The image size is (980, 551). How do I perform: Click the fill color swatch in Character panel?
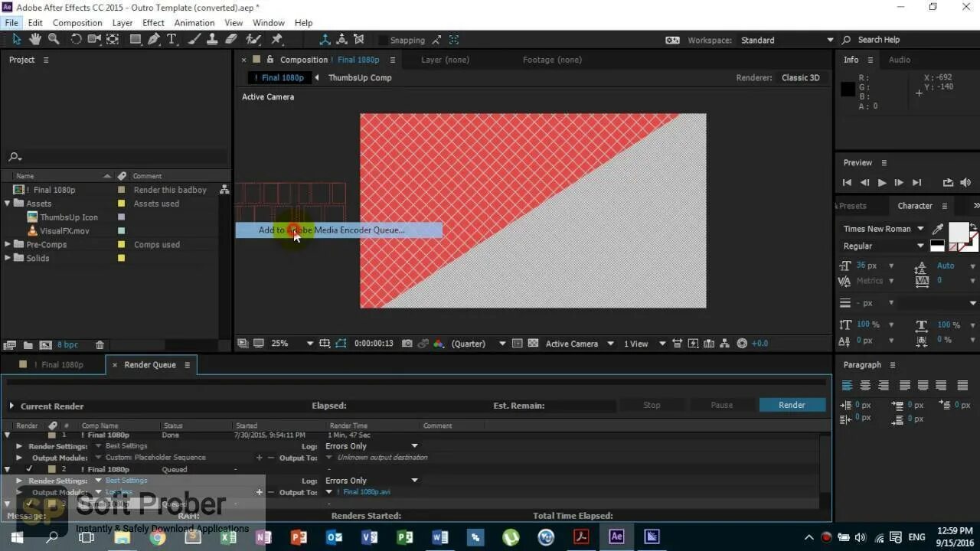coord(958,232)
